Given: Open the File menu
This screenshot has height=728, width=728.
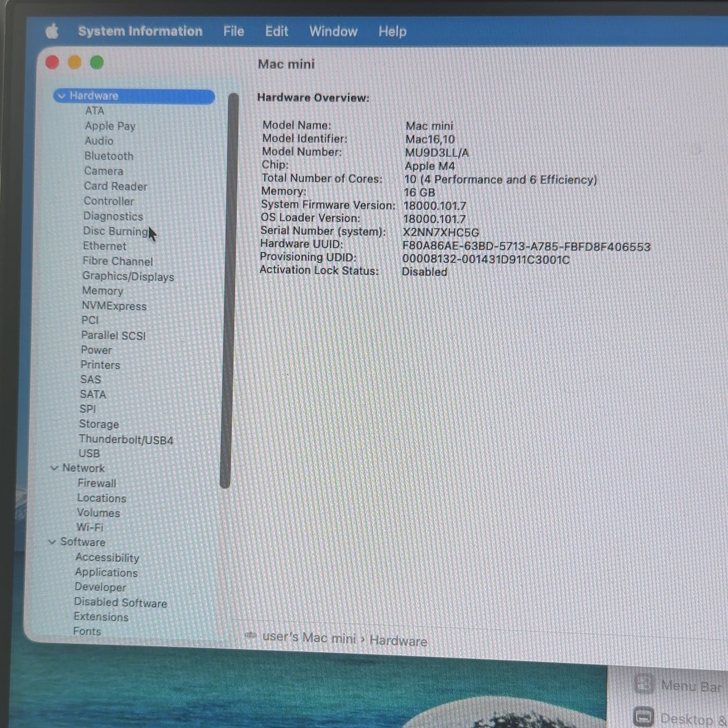Looking at the screenshot, I should point(234,31).
